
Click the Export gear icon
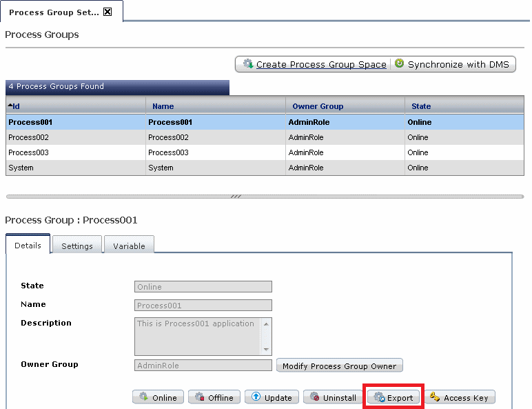378,397
